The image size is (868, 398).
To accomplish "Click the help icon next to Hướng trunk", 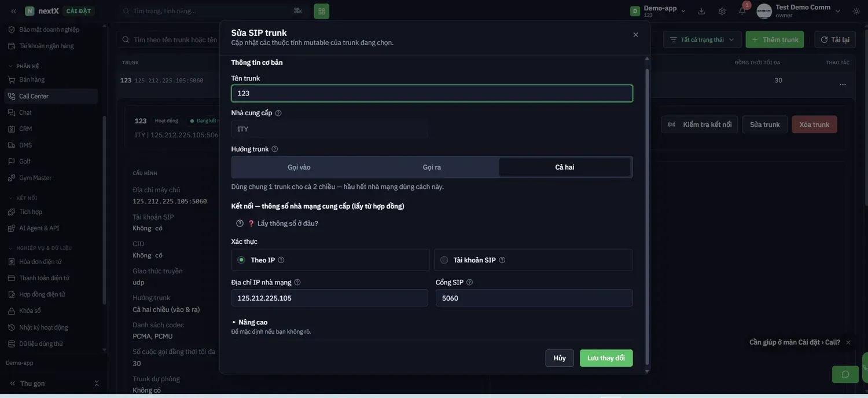I will [275, 149].
